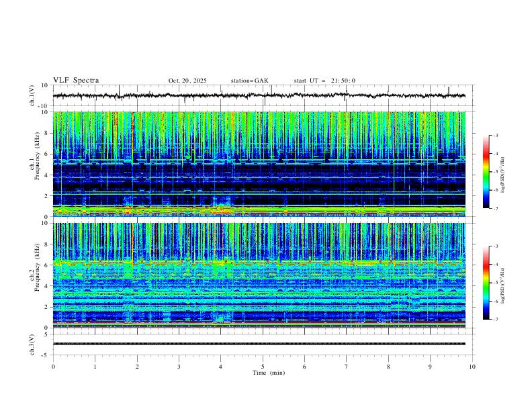
Task: Click the "ch.1(V)" waveform axis label
Action: tap(32, 95)
